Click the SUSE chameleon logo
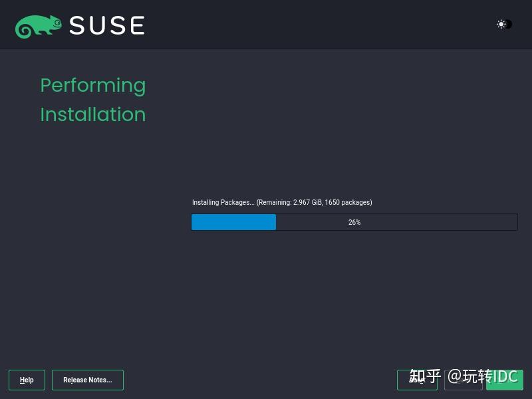 [40, 25]
